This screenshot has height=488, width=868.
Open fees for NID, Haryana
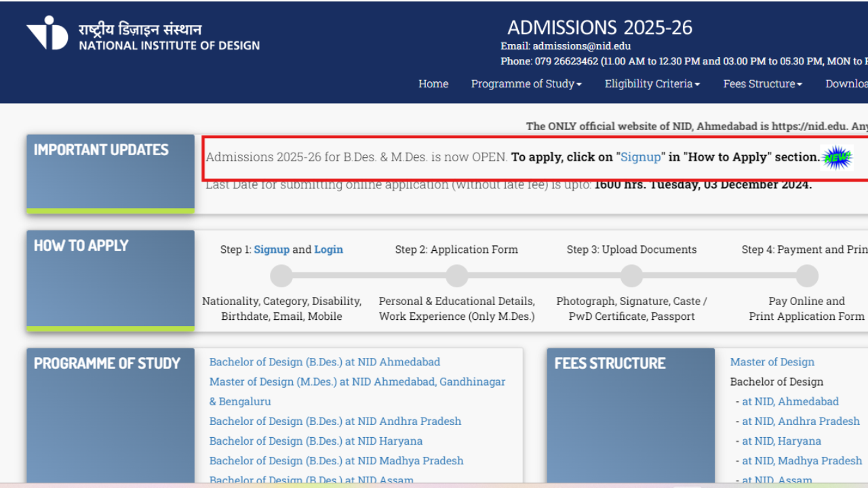pos(781,441)
